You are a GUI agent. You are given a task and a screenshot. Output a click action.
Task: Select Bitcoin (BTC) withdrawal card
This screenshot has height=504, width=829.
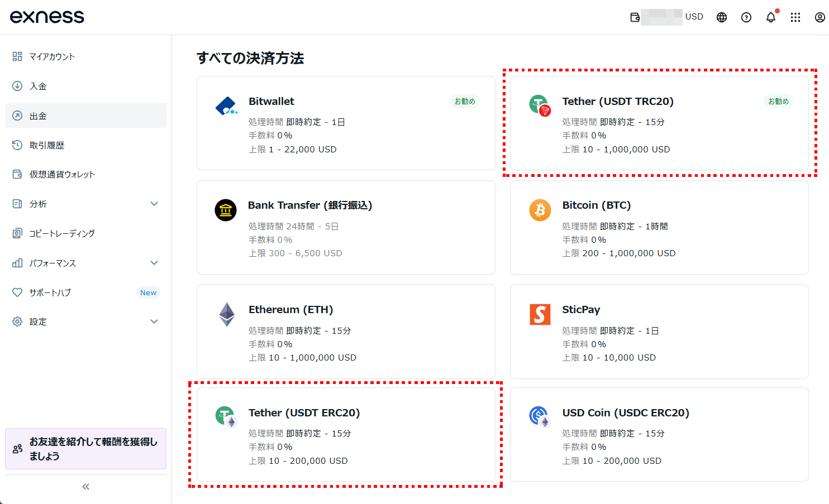coord(659,227)
